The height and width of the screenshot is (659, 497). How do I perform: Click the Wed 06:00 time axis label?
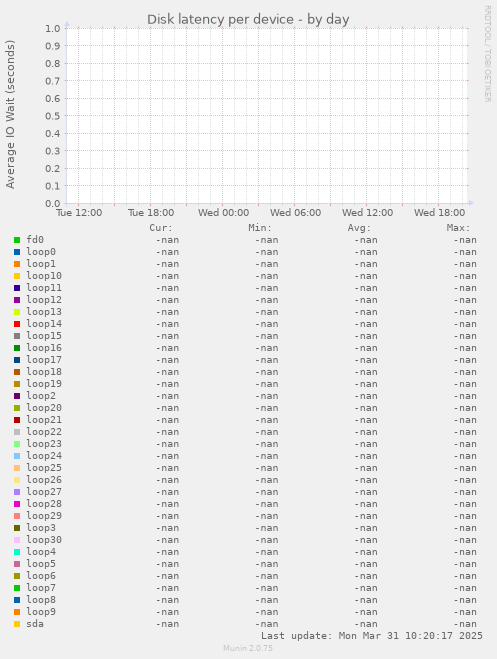295,213
